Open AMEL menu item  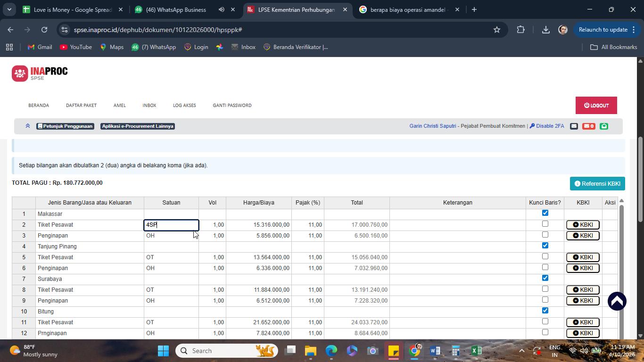(120, 105)
